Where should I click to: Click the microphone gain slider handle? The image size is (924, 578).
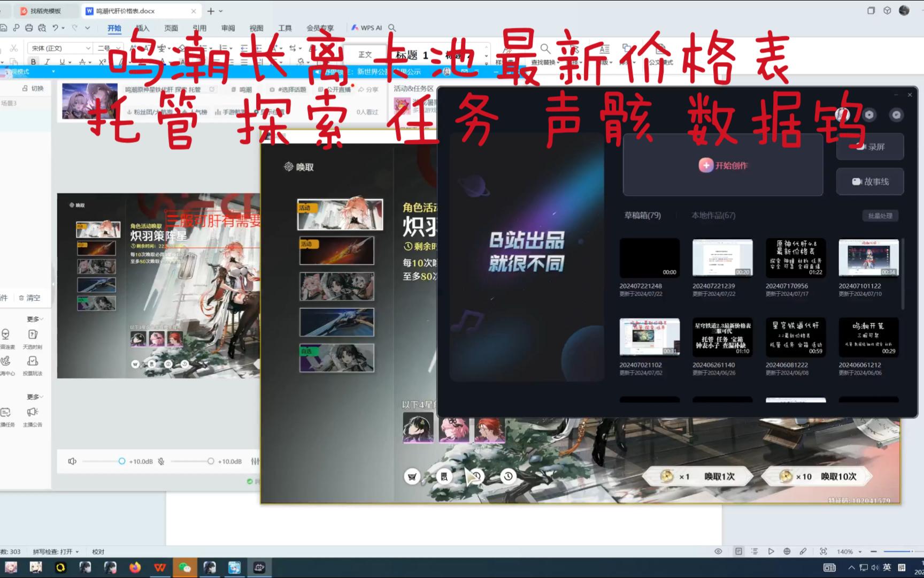pos(211,461)
